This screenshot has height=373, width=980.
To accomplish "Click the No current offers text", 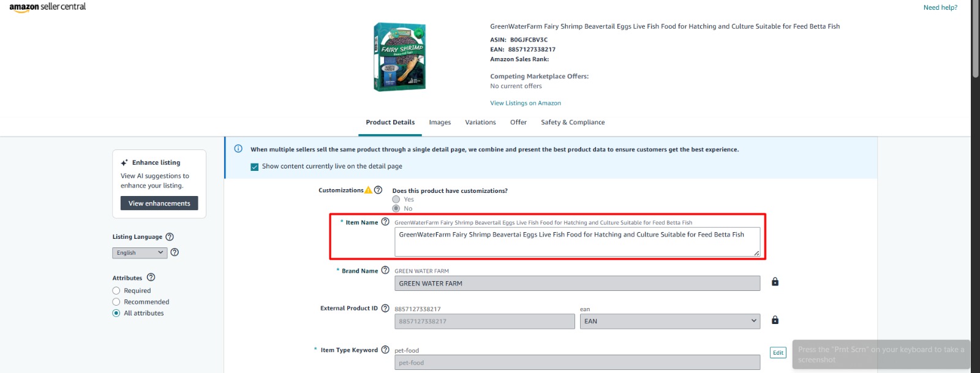I will (x=516, y=86).
